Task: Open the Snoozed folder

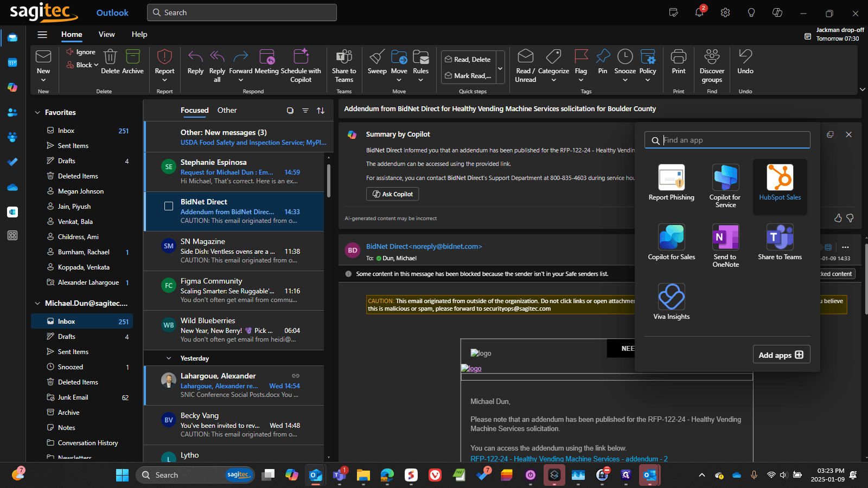Action: click(82, 367)
